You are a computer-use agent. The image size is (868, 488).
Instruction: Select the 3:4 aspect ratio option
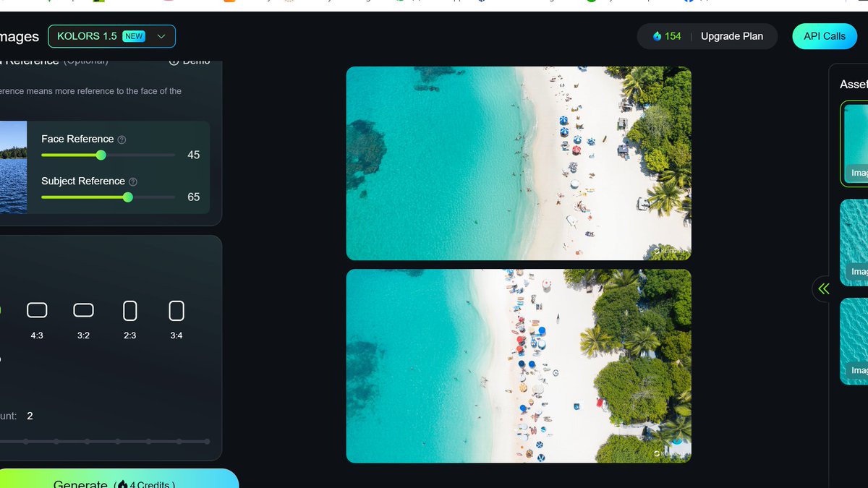pyautogui.click(x=176, y=319)
